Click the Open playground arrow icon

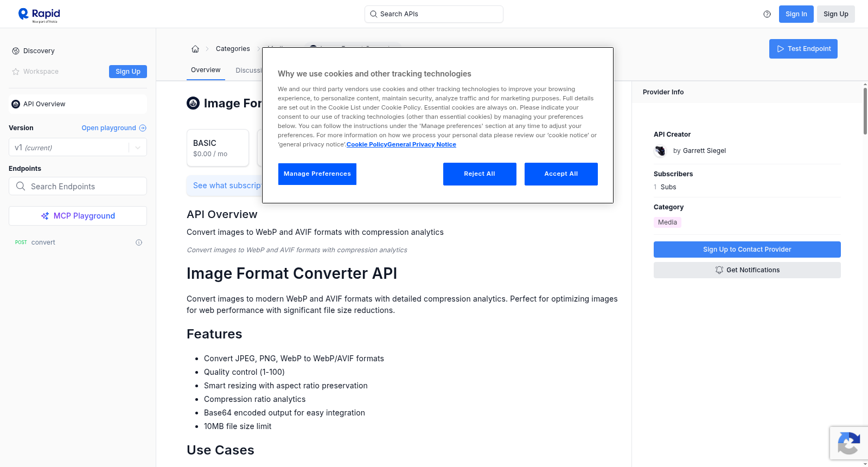(143, 128)
